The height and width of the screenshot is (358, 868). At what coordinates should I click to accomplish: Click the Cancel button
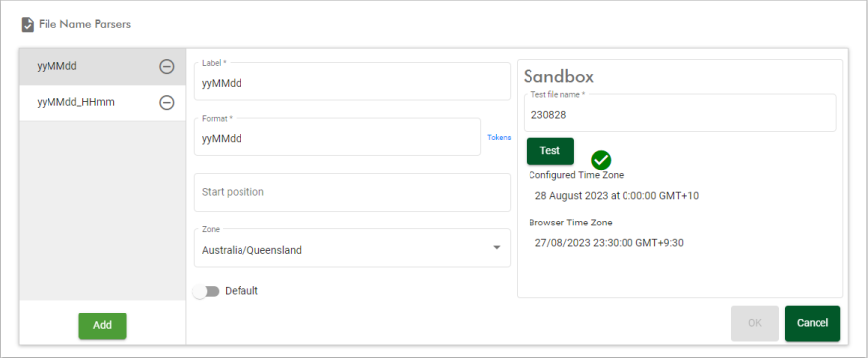813,323
